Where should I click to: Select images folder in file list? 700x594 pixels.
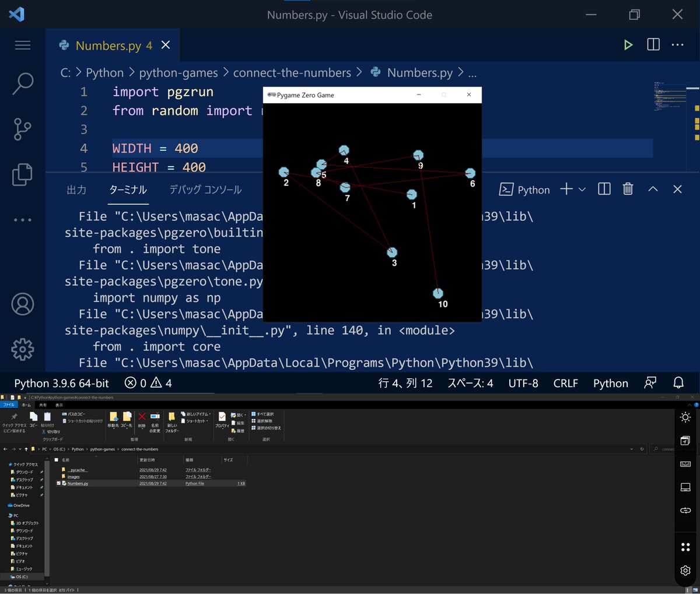tap(73, 477)
